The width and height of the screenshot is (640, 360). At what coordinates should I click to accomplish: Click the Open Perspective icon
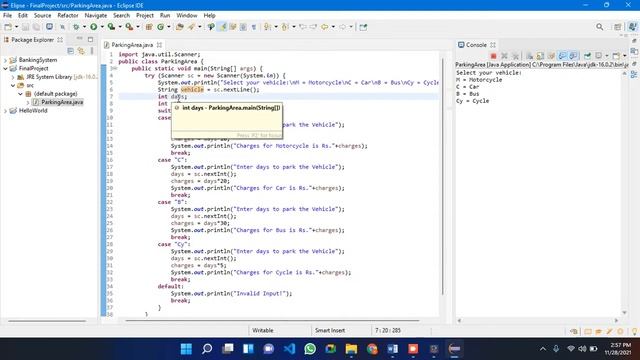tap(618, 27)
